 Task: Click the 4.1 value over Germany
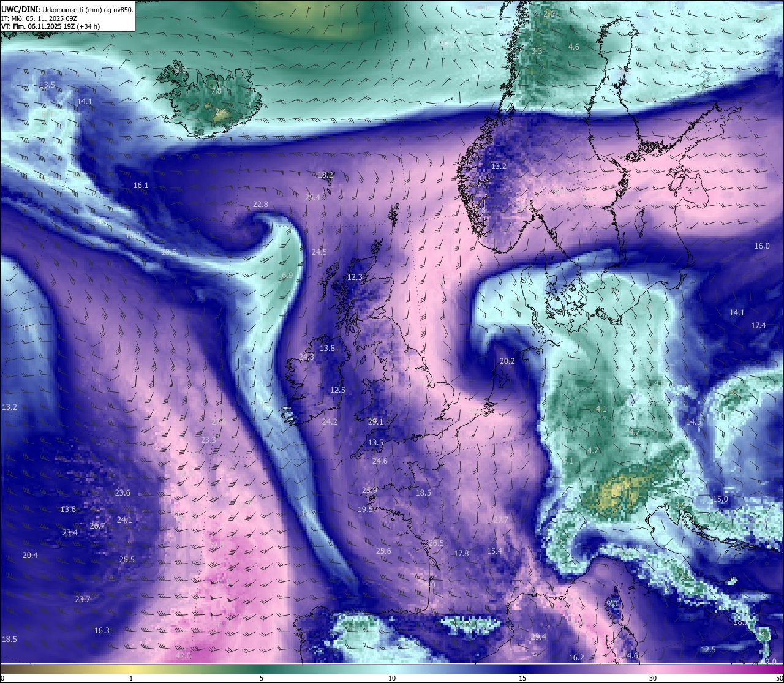pyautogui.click(x=601, y=409)
